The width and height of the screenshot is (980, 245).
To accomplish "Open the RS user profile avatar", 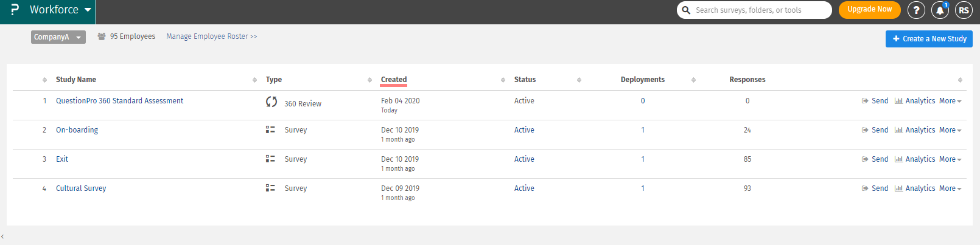I will pyautogui.click(x=964, y=10).
